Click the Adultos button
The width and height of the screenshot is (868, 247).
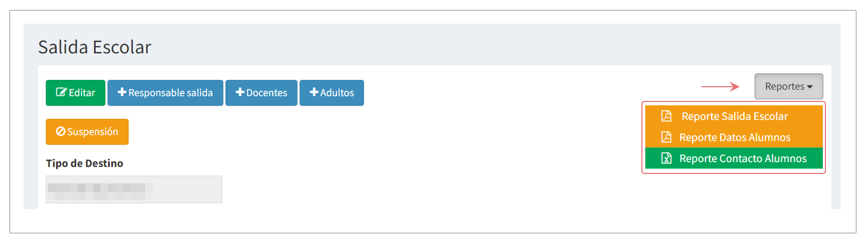point(332,92)
